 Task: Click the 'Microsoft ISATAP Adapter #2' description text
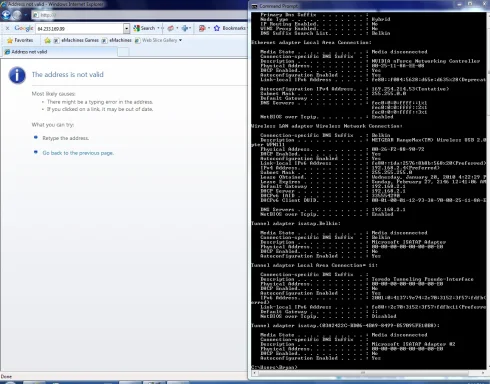[413, 344]
